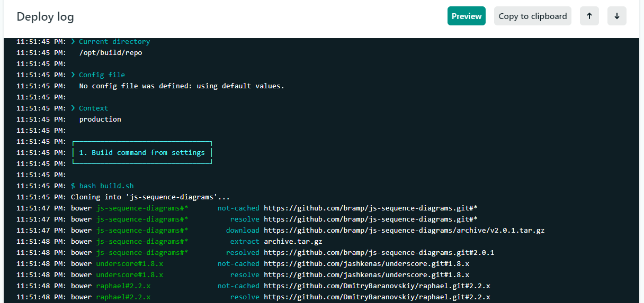Viewport: 644px width, 303px height.
Task: Jump to log bottom with down arrow
Action: click(x=616, y=16)
